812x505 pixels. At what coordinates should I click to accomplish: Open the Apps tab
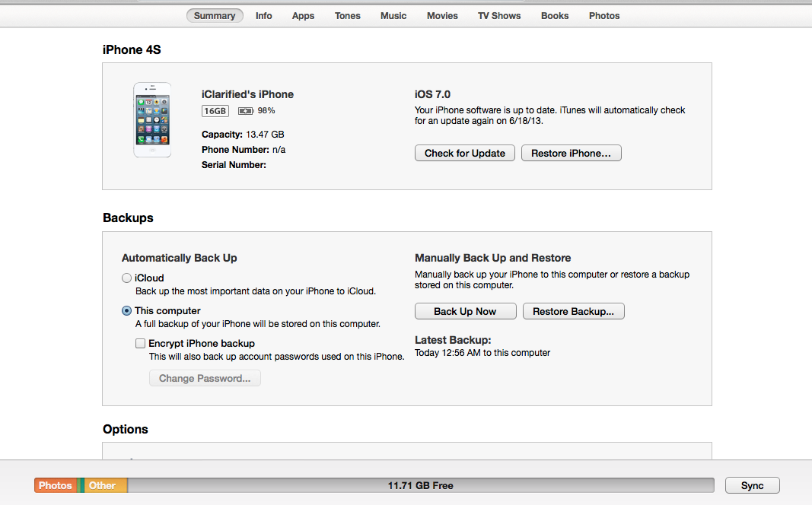click(x=303, y=16)
